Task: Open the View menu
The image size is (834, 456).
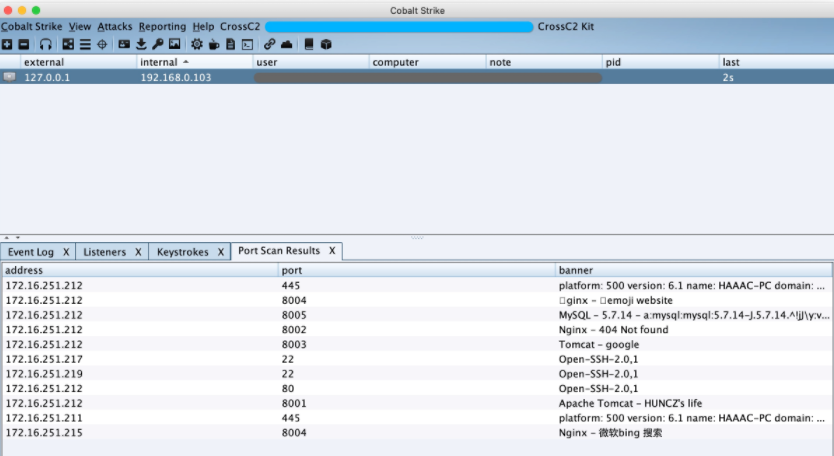Action: pyautogui.click(x=80, y=27)
